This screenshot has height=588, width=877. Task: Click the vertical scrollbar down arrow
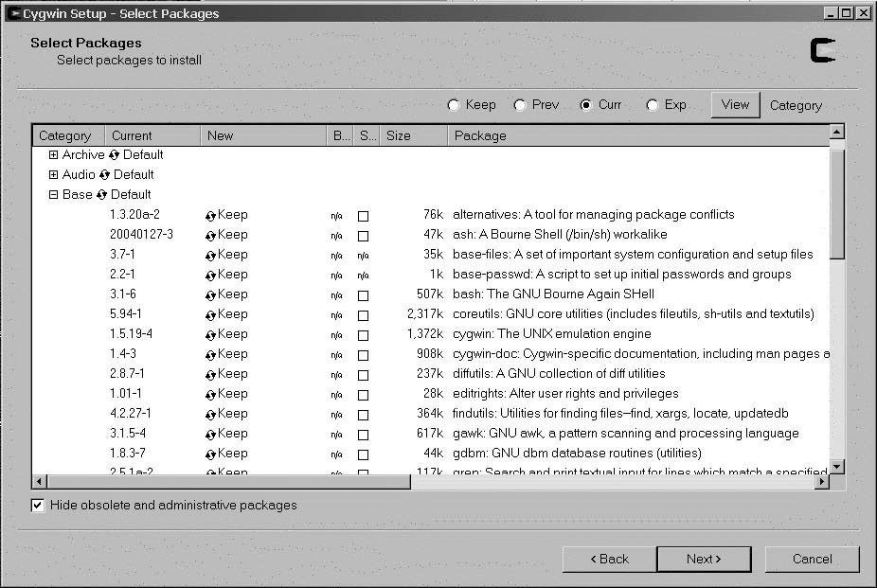click(837, 468)
